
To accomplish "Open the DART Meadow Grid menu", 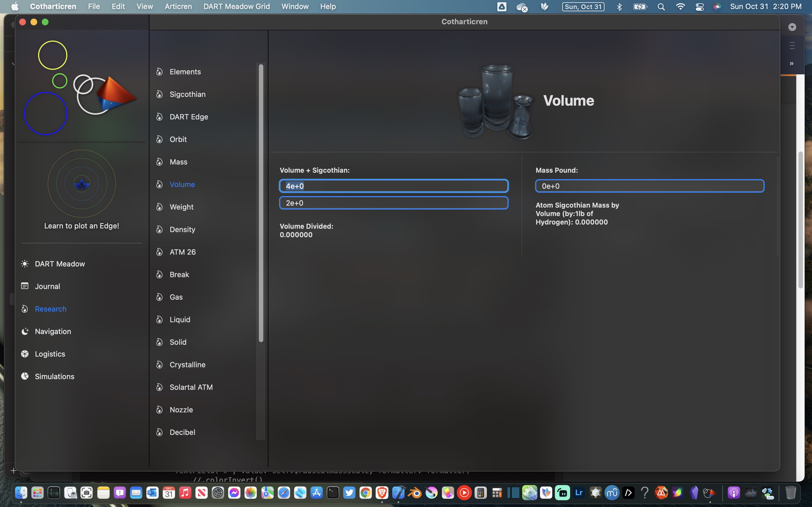I will click(x=237, y=6).
